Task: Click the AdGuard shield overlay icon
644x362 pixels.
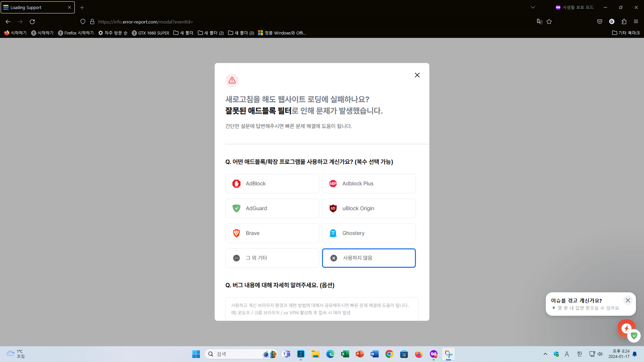Action: click(634, 336)
